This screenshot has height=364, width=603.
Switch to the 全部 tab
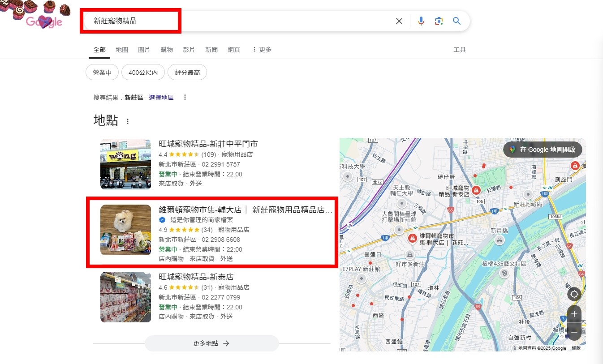tap(99, 50)
